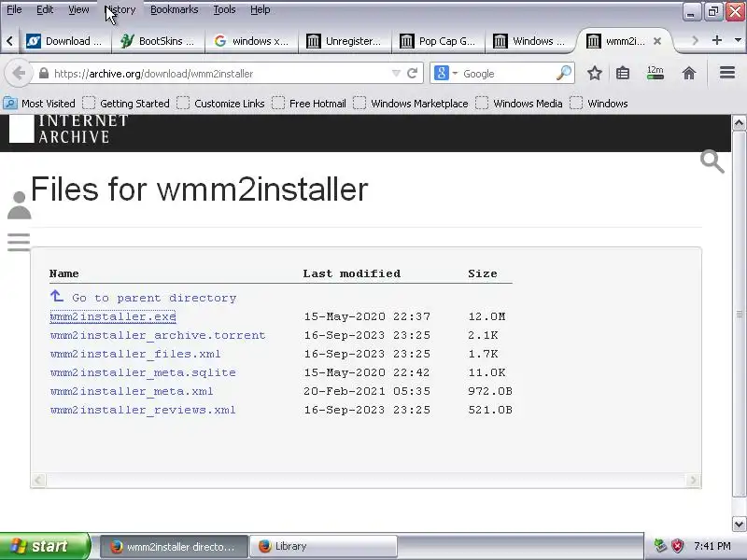Click the file listing horizontal scroll left arrow
Screen dimensions: 747x560
point(39,480)
